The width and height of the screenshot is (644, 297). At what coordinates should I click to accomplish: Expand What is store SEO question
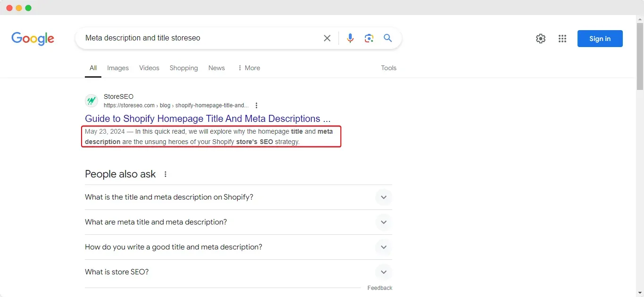click(x=239, y=272)
